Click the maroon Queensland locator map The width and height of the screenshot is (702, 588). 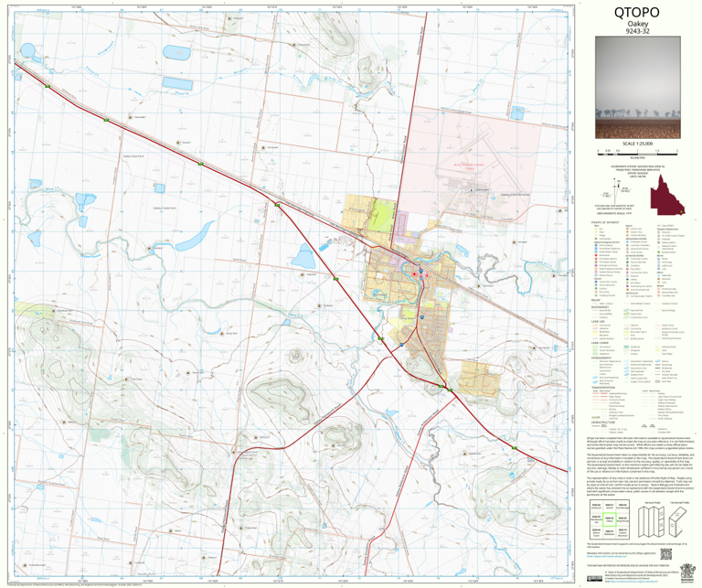667,195
